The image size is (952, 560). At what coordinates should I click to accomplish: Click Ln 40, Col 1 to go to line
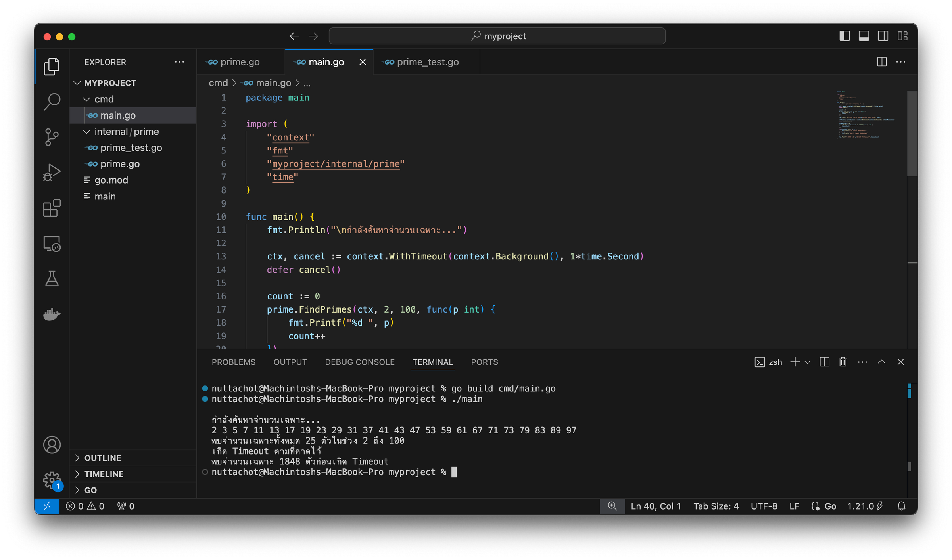[655, 506]
